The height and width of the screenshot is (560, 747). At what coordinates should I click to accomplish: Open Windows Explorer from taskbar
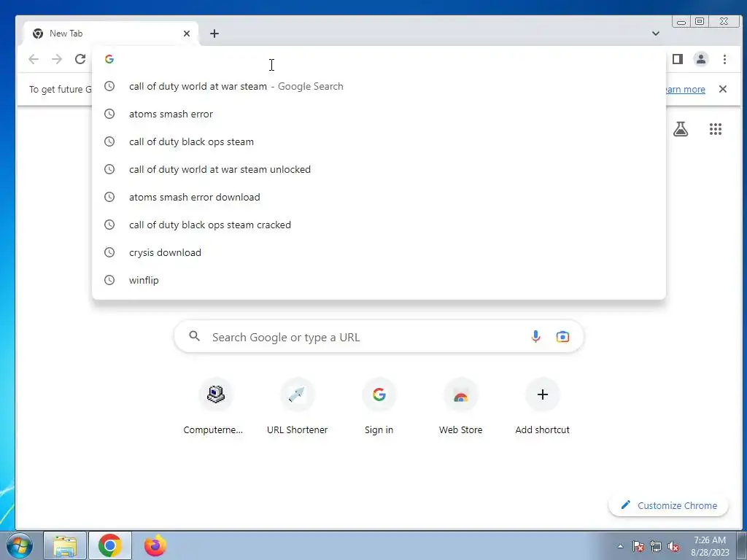(x=65, y=545)
